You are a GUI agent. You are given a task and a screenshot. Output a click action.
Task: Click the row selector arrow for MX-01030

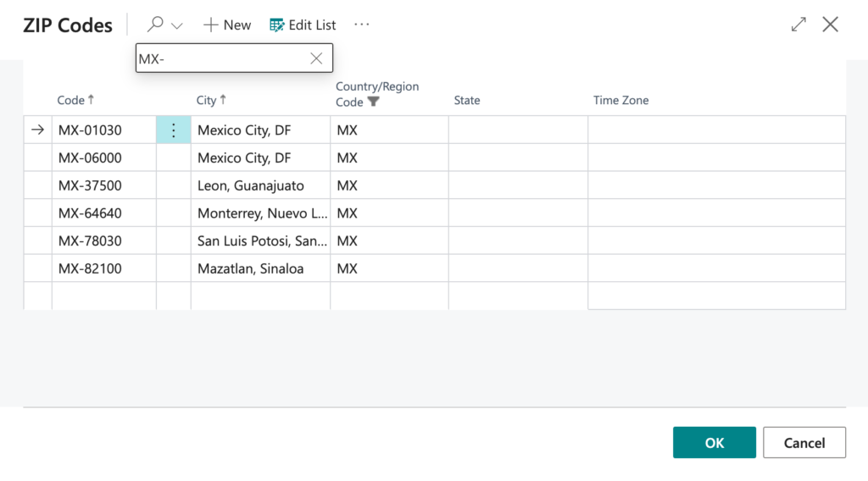pos(37,130)
